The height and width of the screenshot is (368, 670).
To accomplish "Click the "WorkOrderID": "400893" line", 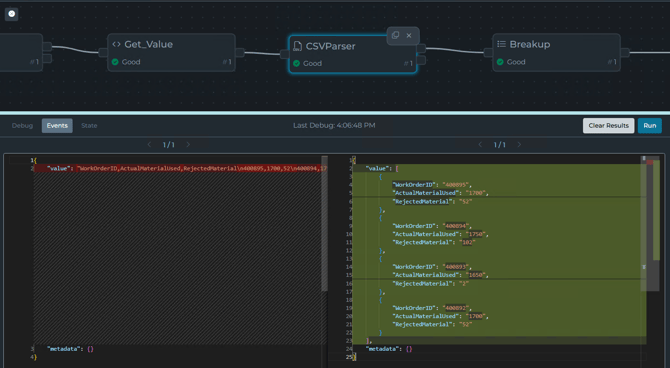I will [432, 267].
